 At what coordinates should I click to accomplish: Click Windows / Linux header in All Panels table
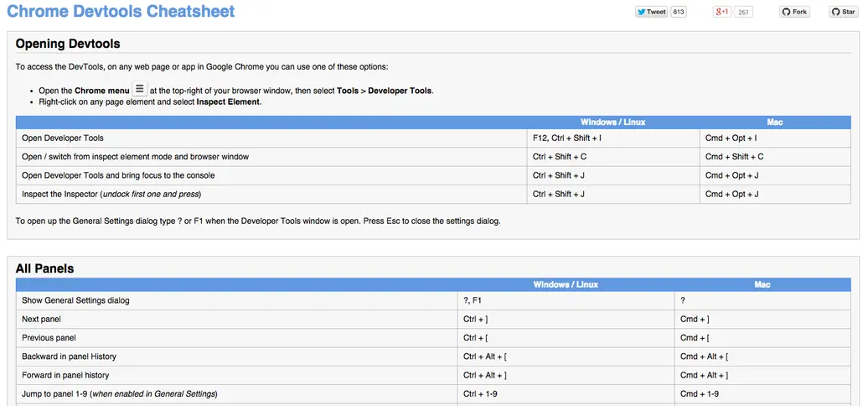pyautogui.click(x=566, y=284)
